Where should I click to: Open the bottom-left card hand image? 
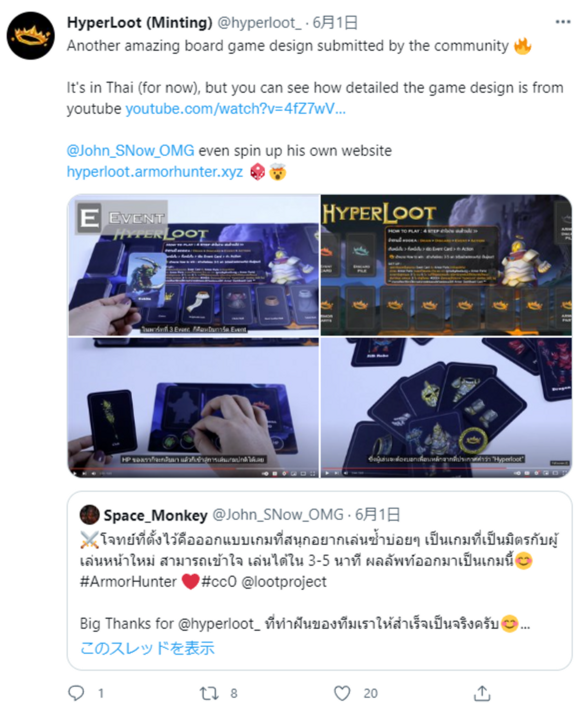coord(194,407)
